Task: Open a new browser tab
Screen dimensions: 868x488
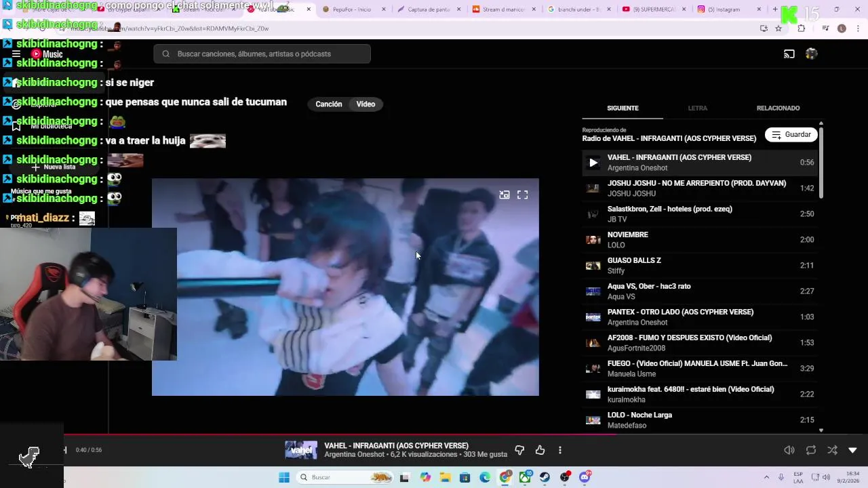Action: click(775, 9)
